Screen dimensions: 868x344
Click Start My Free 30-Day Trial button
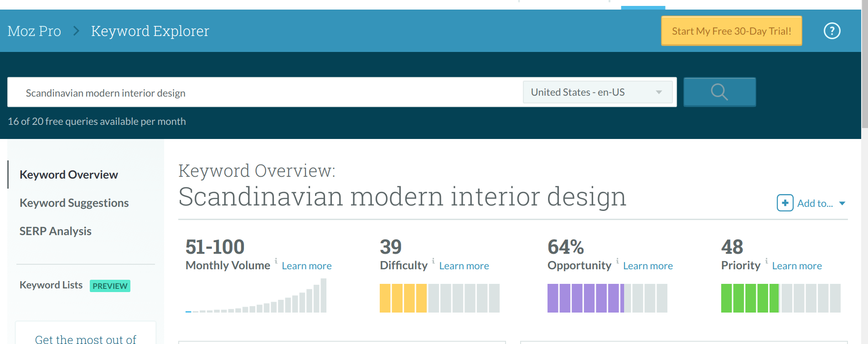click(x=731, y=31)
